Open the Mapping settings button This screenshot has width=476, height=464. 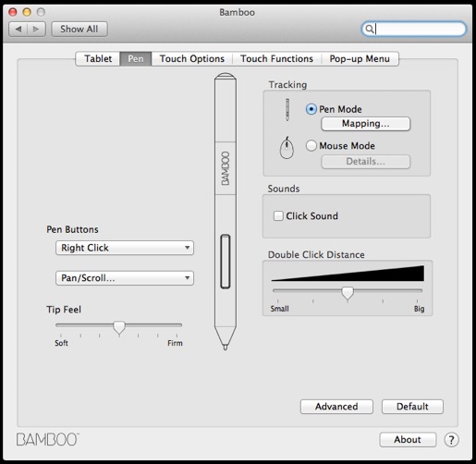pos(366,124)
